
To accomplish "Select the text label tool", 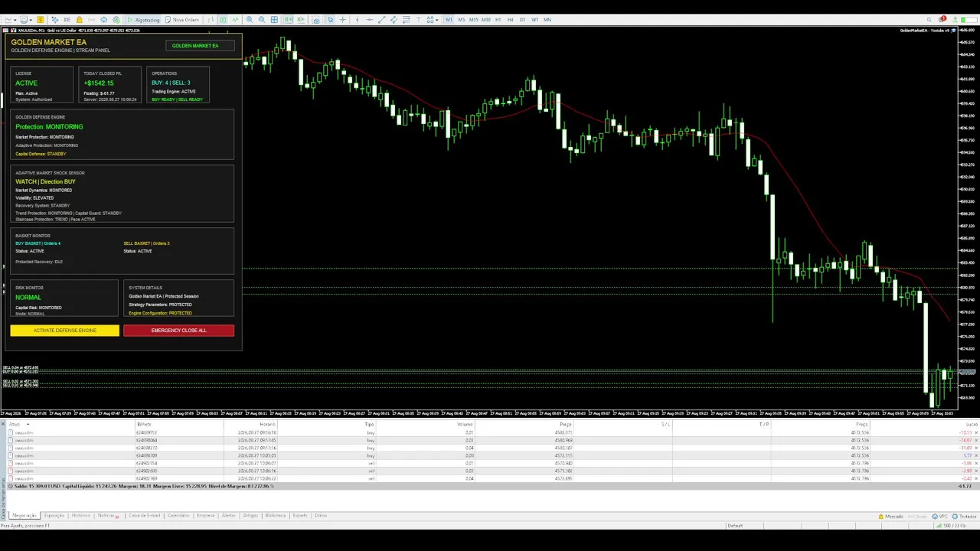I will tap(419, 20).
